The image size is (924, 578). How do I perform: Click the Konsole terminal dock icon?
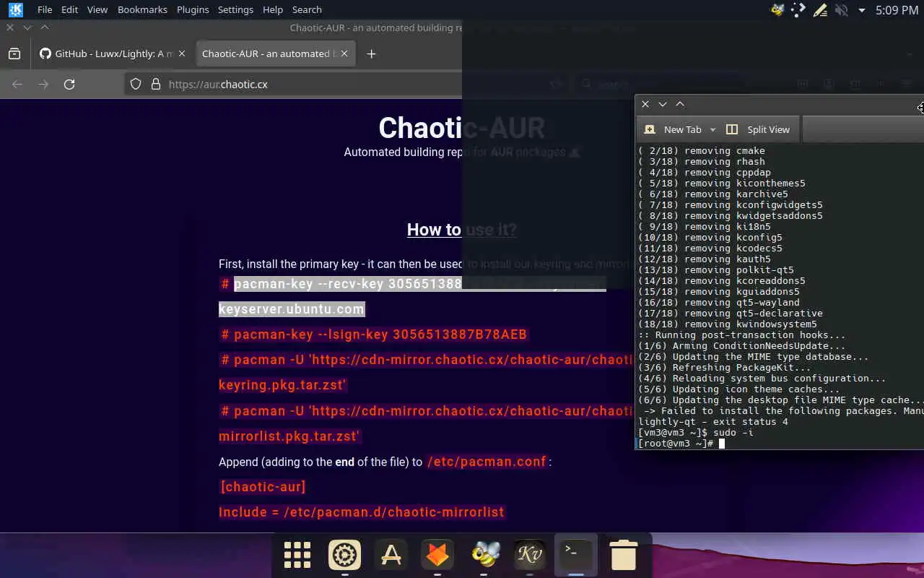click(576, 555)
